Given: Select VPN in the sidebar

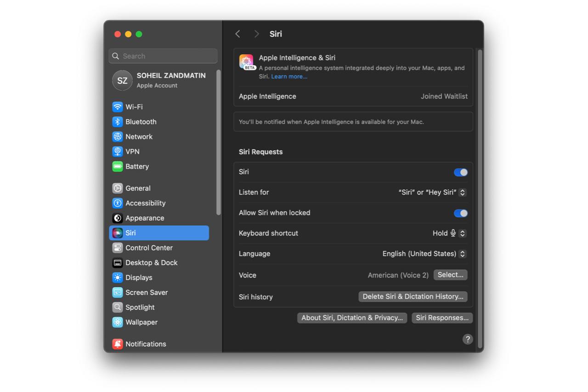Looking at the screenshot, I should [x=159, y=152].
